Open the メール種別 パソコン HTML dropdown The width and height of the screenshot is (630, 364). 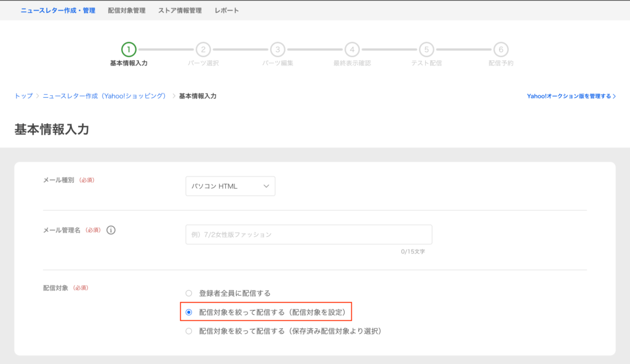pyautogui.click(x=230, y=186)
